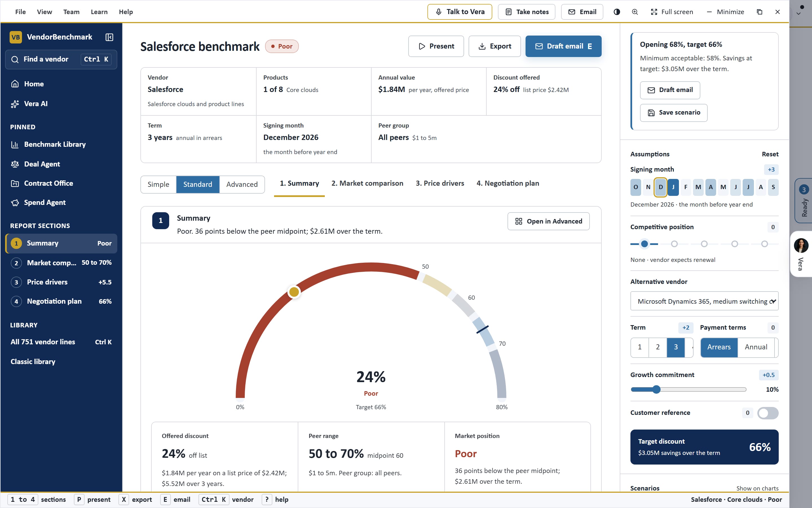Click Vera's avatar on side tab
Image resolution: width=812 pixels, height=508 pixels.
801,245
